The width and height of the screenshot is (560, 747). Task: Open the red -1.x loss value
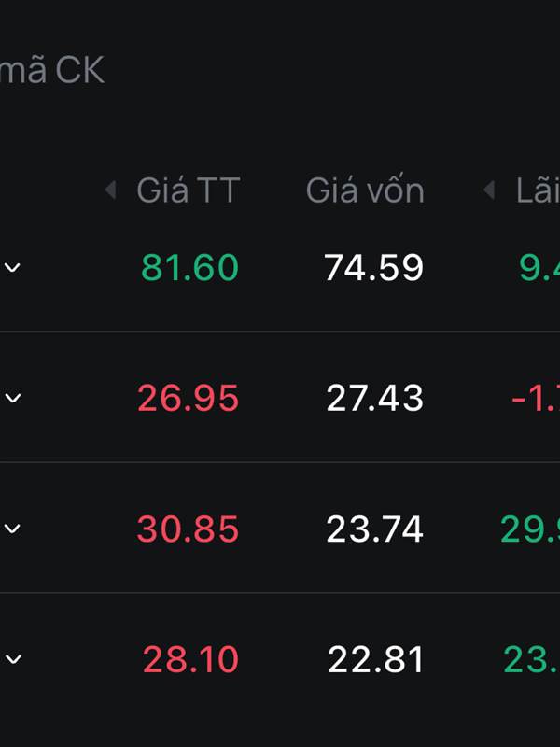pos(536,399)
